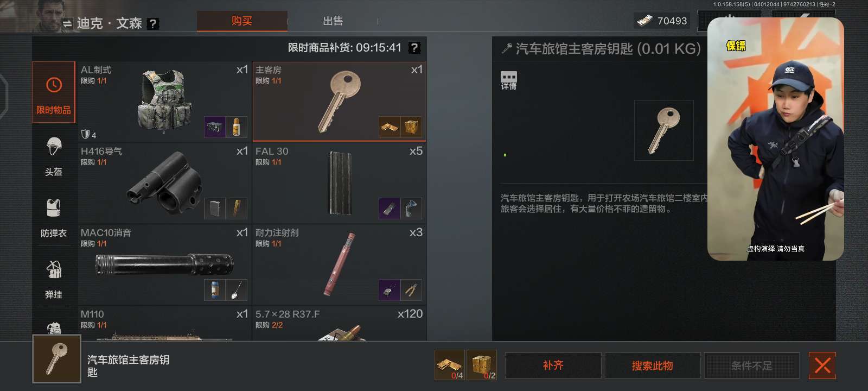Select the 限时物品 clock category
The width and height of the screenshot is (868, 391).
click(54, 92)
